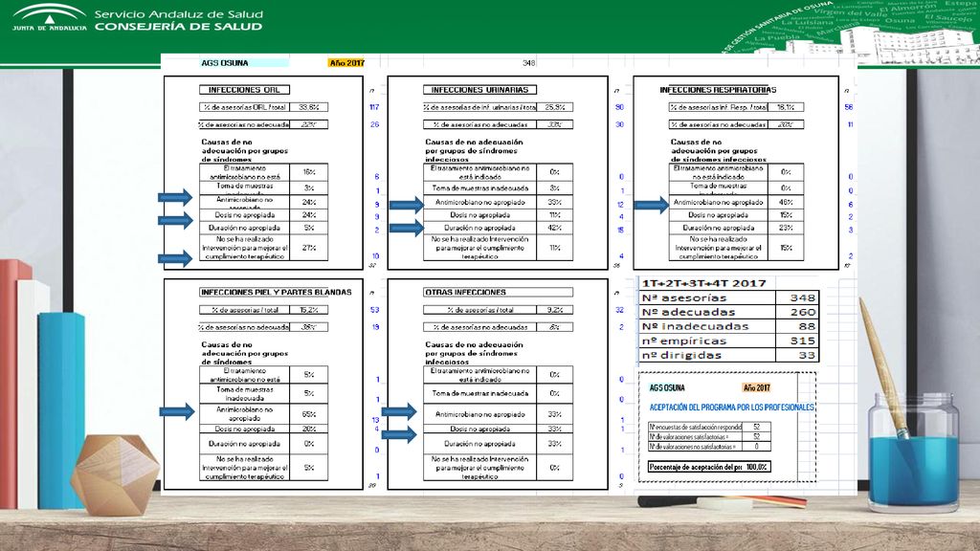Select the 'AGS OSUNA' cell at top left
The width and height of the screenshot is (980, 551).
click(x=244, y=63)
